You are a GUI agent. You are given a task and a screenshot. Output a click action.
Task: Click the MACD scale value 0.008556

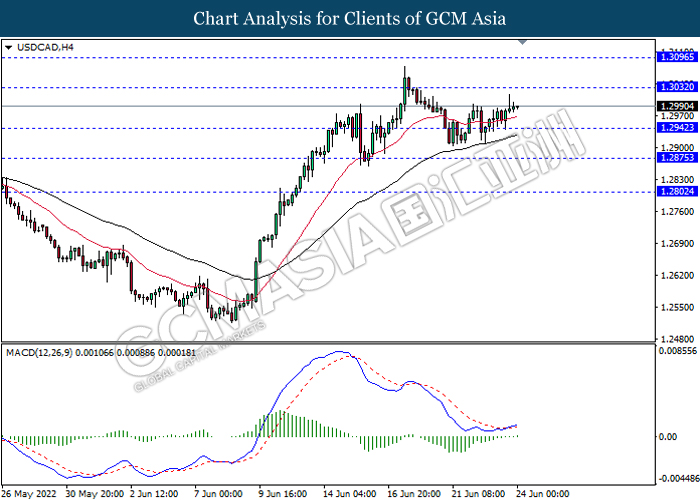click(677, 351)
